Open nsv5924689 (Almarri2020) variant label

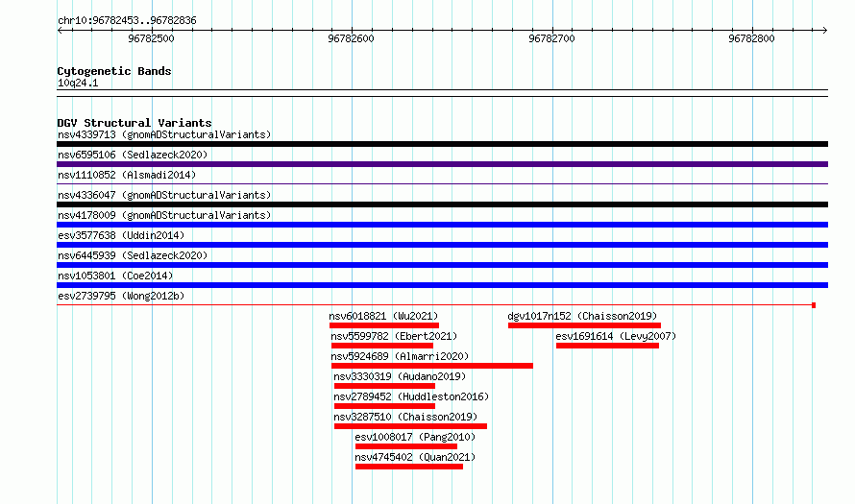400,356
